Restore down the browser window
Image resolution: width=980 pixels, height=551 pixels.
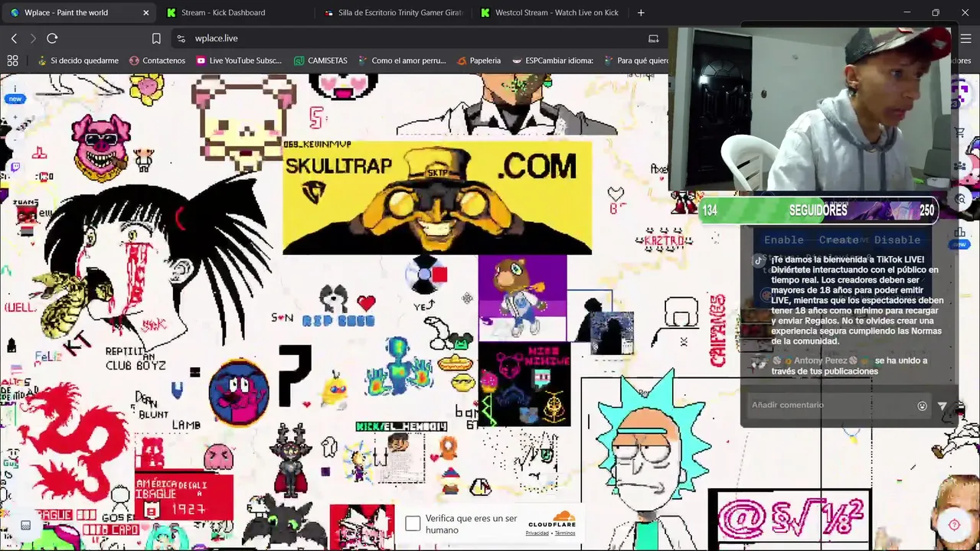[936, 12]
